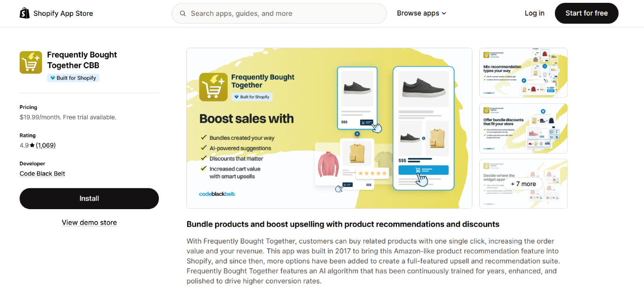Open the 'Offer bundle discounts' thumbnail
Image resolution: width=644 pixels, height=293 pixels.
523,128
